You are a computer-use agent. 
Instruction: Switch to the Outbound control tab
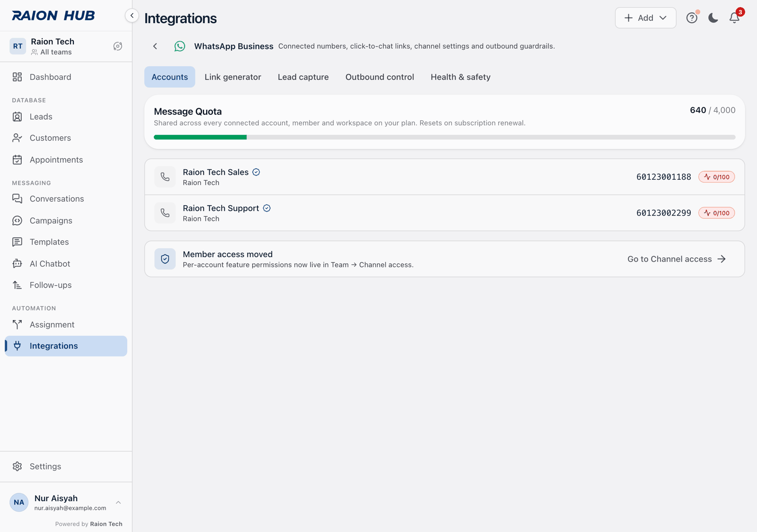point(379,77)
